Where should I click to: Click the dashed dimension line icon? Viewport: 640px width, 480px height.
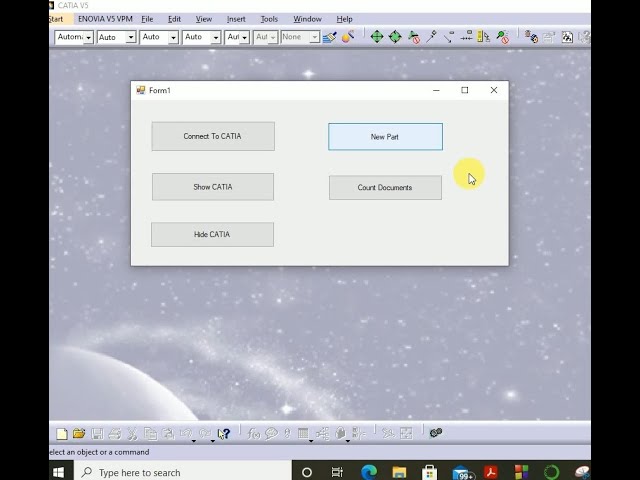click(x=467, y=37)
